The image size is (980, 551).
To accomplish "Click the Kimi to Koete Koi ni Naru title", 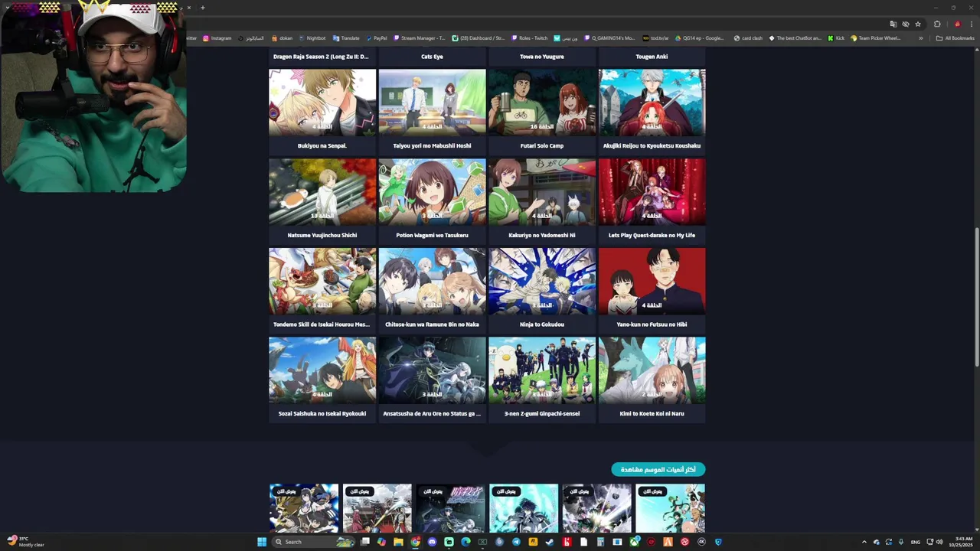I will tap(652, 413).
